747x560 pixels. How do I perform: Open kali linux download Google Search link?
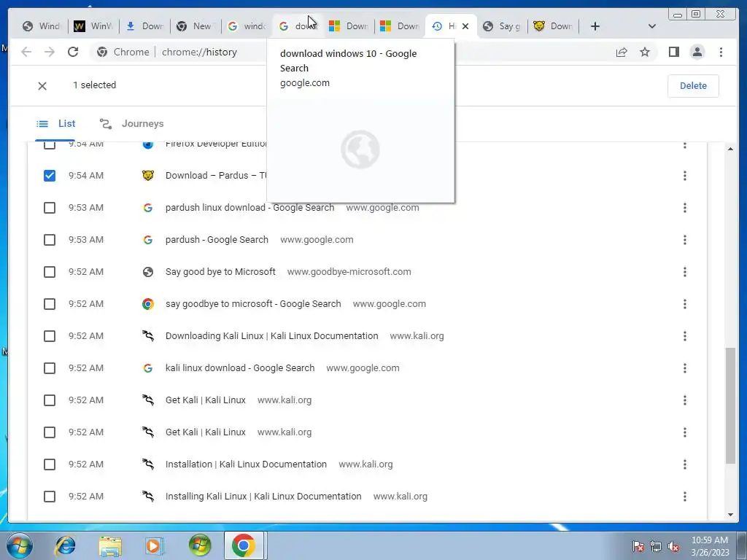pos(239,368)
